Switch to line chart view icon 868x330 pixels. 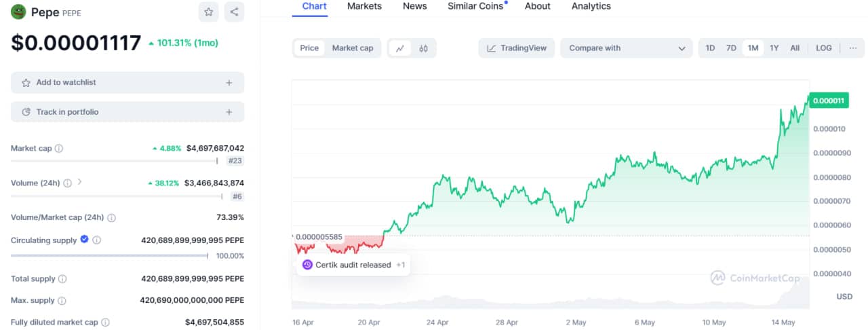tap(400, 48)
